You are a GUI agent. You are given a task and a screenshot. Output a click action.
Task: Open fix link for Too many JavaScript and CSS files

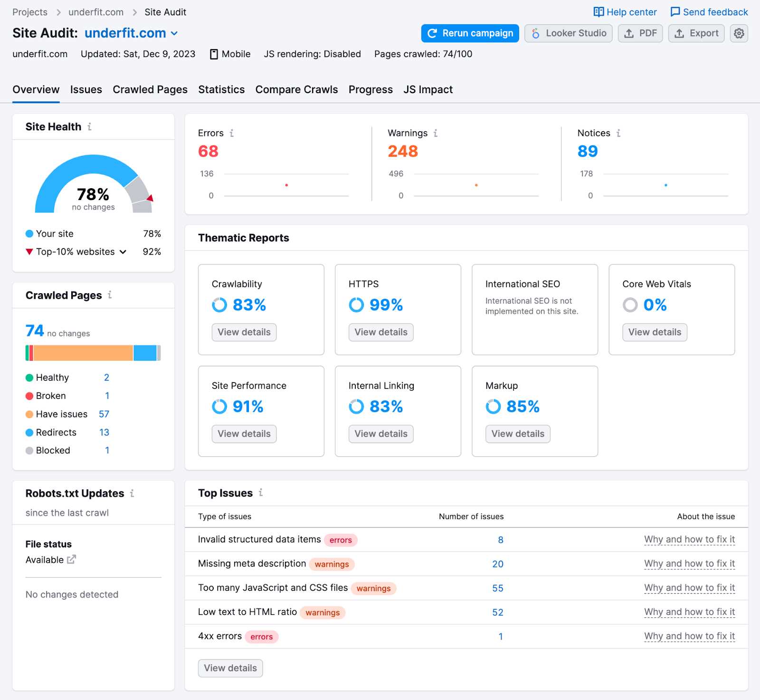(689, 588)
